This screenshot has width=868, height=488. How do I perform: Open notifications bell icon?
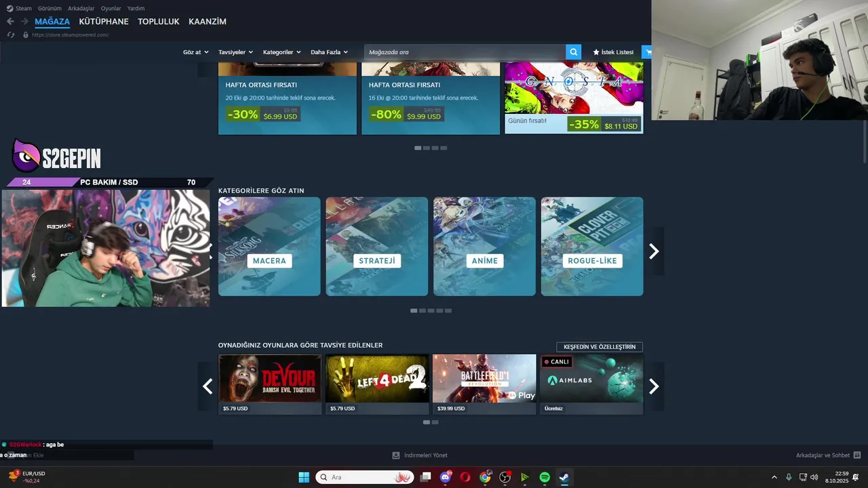pos(856,477)
